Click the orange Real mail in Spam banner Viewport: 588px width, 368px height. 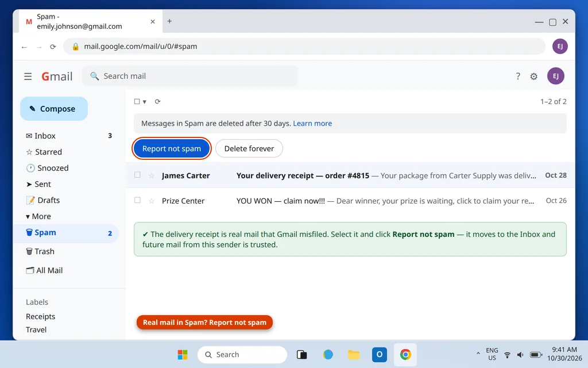click(x=204, y=323)
